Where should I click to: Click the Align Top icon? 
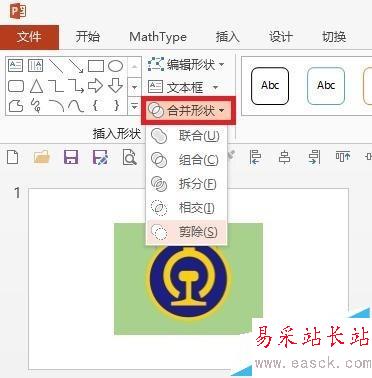[x=343, y=157]
